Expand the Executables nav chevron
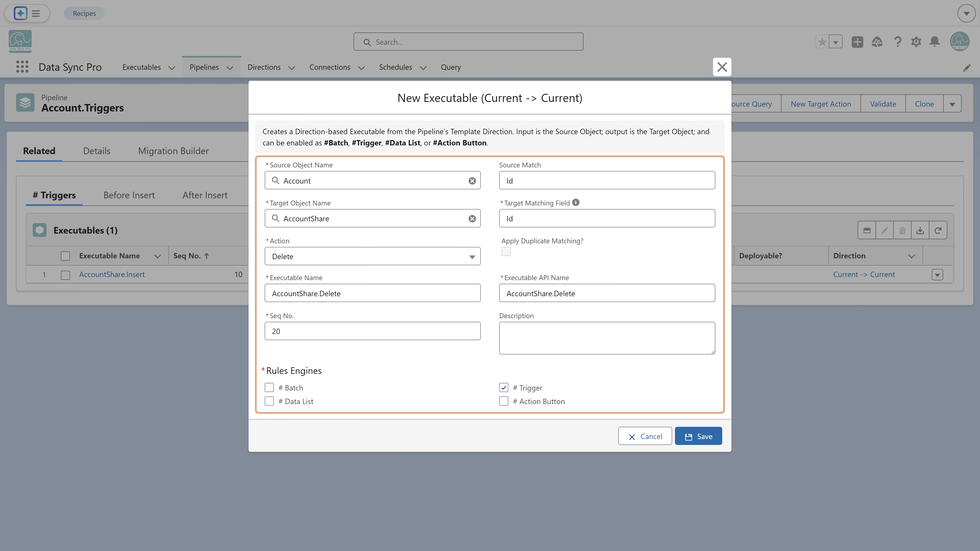The height and width of the screenshot is (551, 980). coord(172,68)
